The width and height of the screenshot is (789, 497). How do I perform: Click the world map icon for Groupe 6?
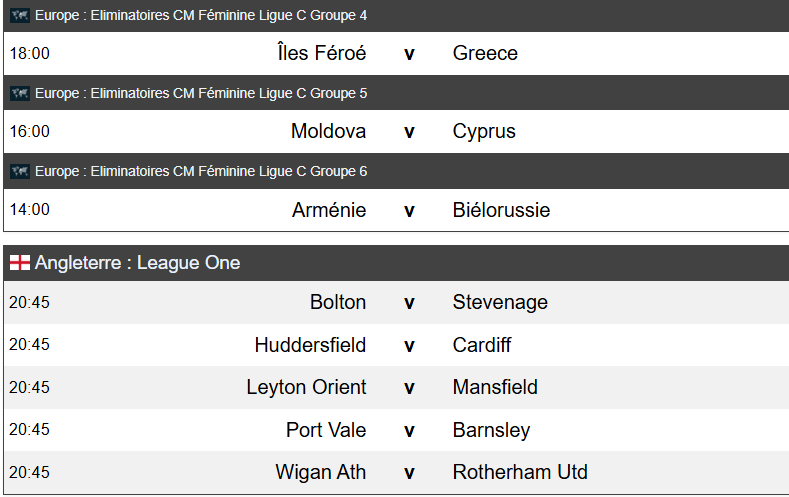click(20, 171)
